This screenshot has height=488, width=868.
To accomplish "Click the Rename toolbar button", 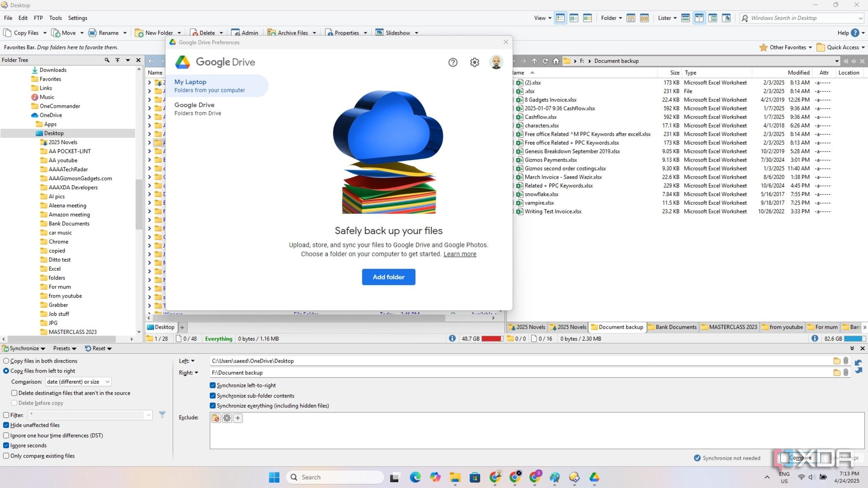I will point(104,33).
